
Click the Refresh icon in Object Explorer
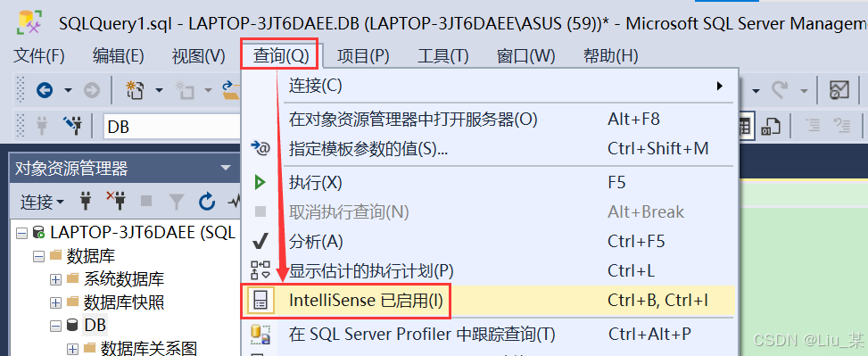(x=207, y=202)
